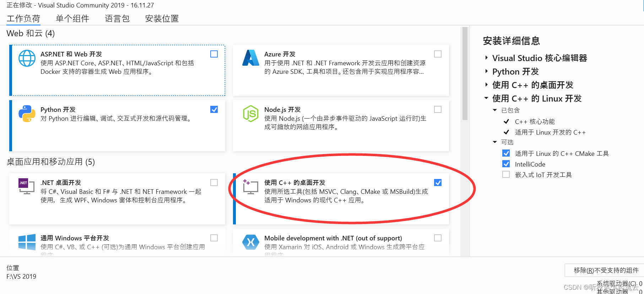The height and width of the screenshot is (294, 644).
Task: Uncheck the IntelliCode optional component
Action: pyautogui.click(x=506, y=164)
